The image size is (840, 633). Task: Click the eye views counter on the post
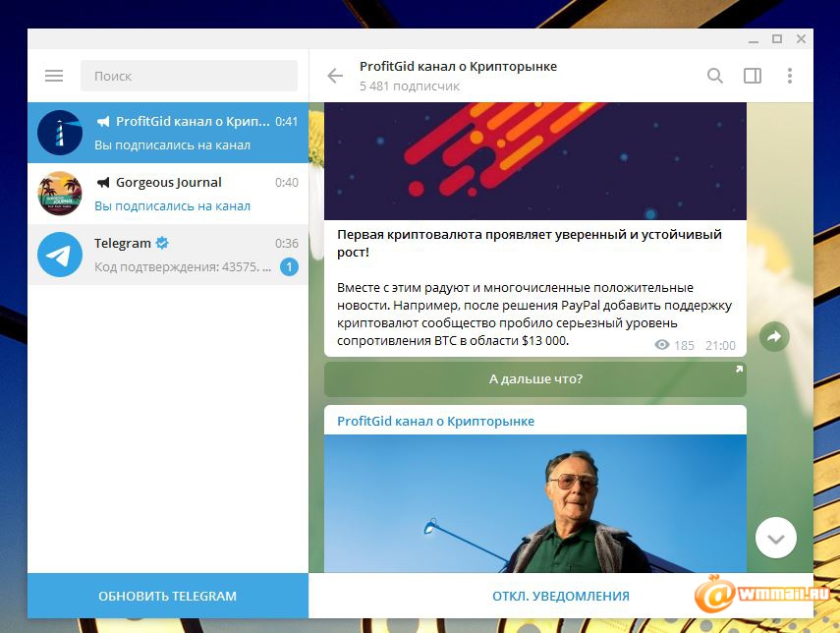674,345
